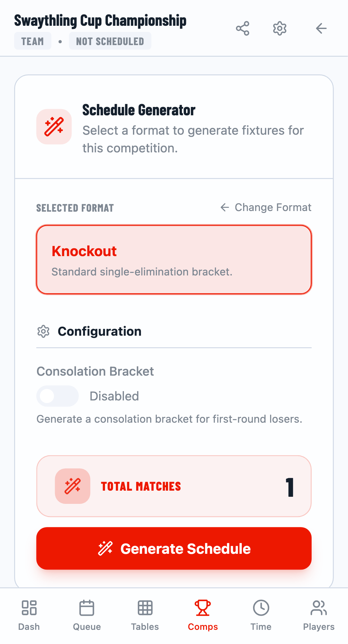Switch to the Players tab
The image size is (348, 644).
[x=319, y=615]
